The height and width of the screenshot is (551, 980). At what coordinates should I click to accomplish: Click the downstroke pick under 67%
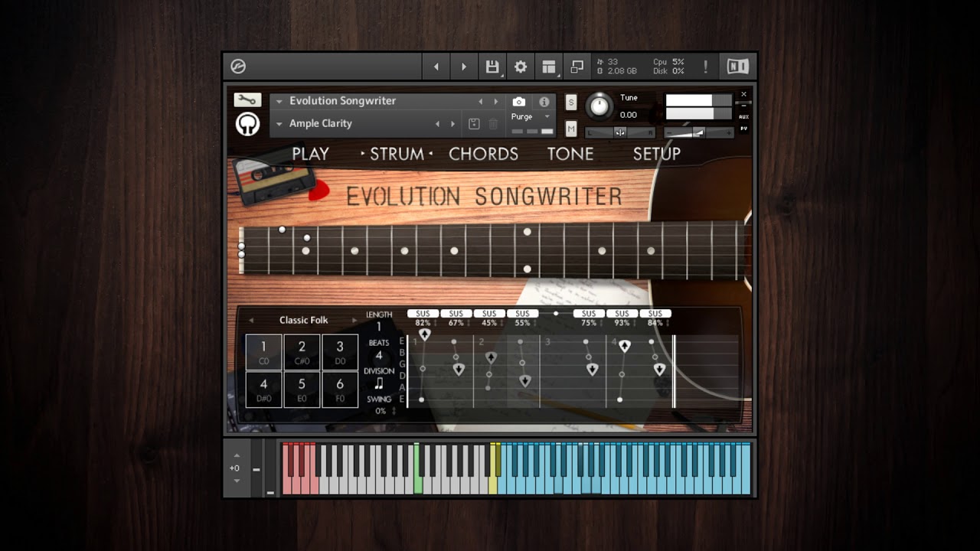click(x=459, y=369)
